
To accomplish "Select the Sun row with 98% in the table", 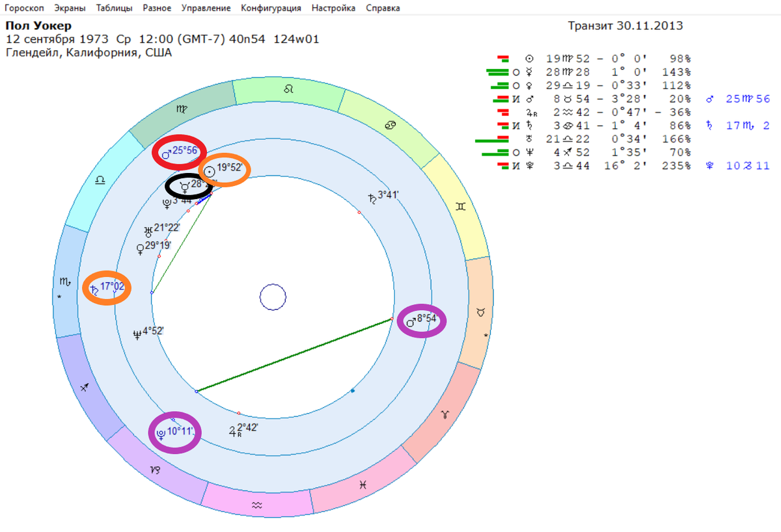I will (594, 59).
